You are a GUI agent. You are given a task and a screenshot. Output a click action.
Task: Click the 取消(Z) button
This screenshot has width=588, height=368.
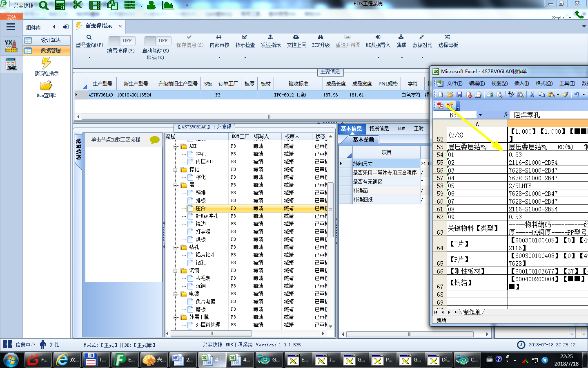click(x=156, y=58)
